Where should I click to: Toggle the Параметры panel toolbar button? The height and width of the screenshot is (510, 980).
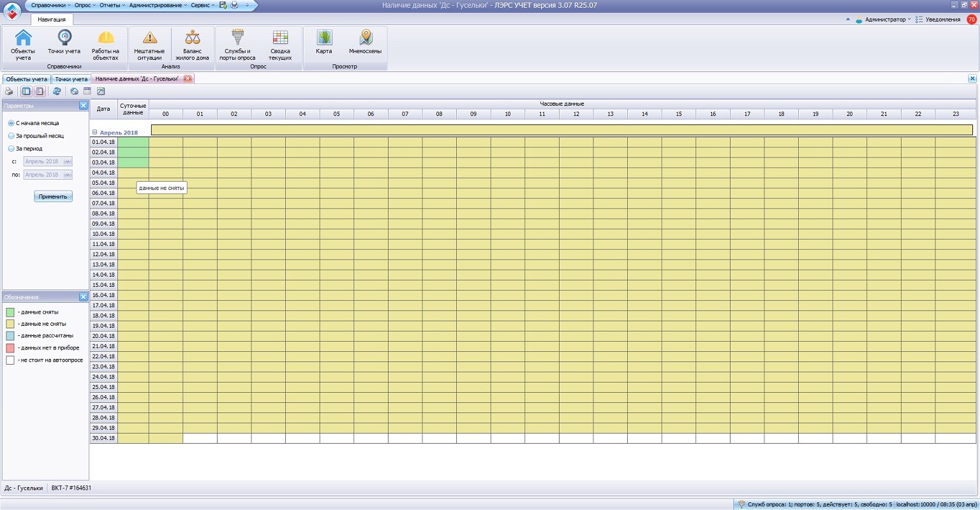[26, 91]
